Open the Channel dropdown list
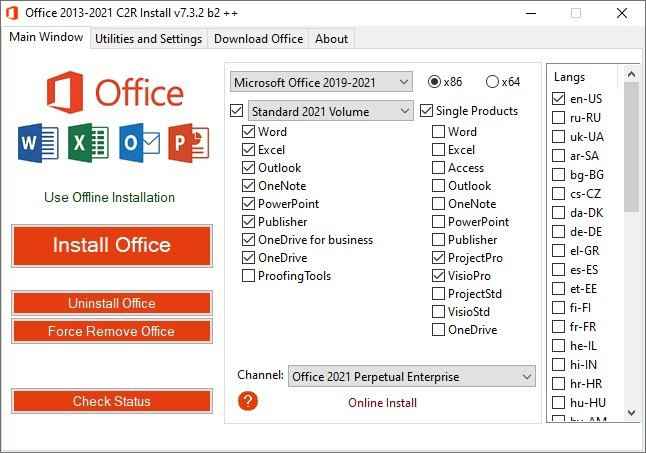 coord(412,377)
